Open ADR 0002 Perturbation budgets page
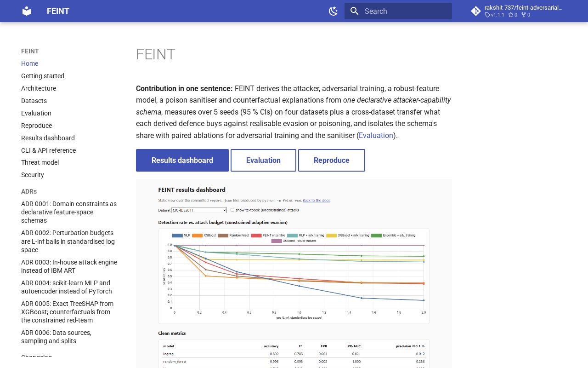This screenshot has height=368, width=588. 68,241
